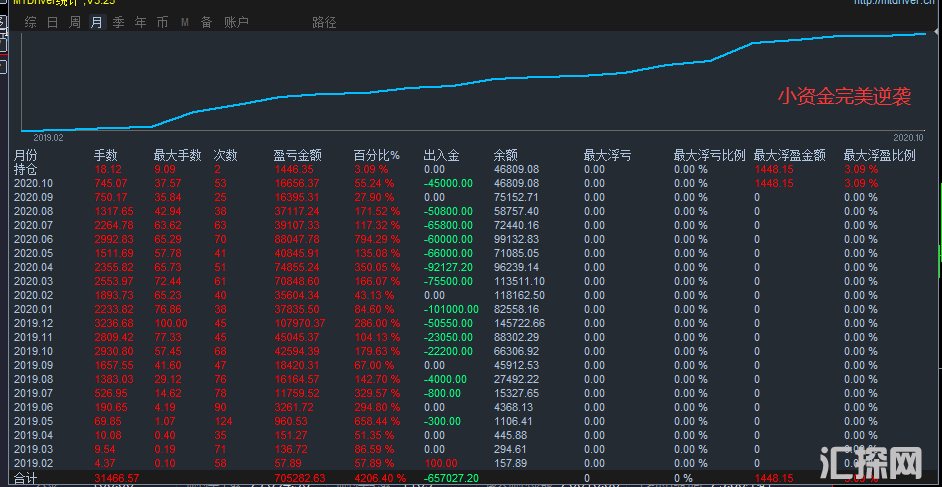Click the 盈亏金额 column header

pos(297,156)
